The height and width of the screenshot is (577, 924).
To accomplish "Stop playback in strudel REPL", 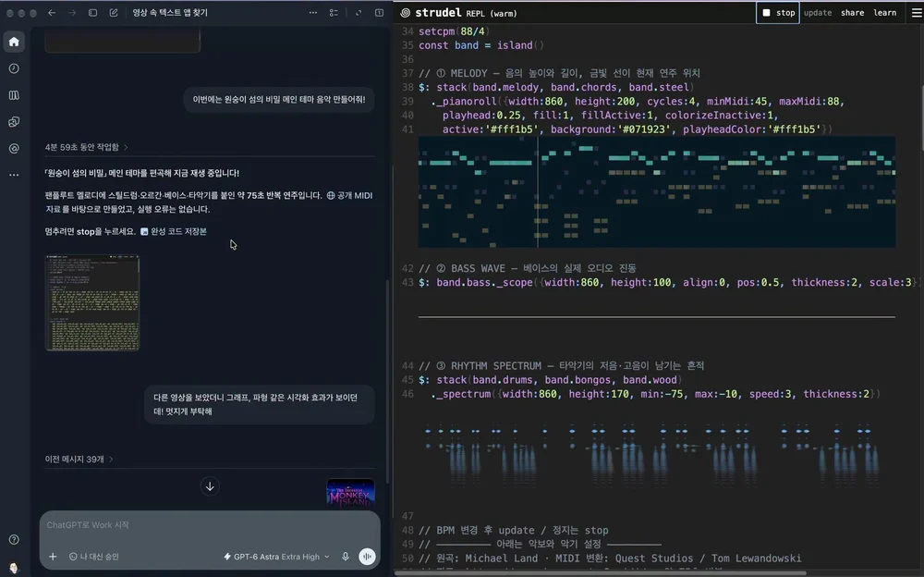I will click(778, 12).
